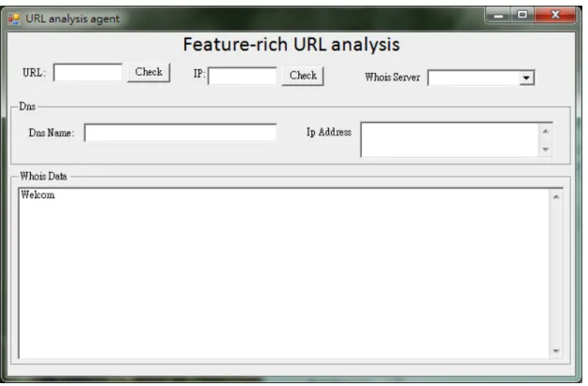Click the 'URL:' label
Screen dimensions: 588x386
coord(35,73)
